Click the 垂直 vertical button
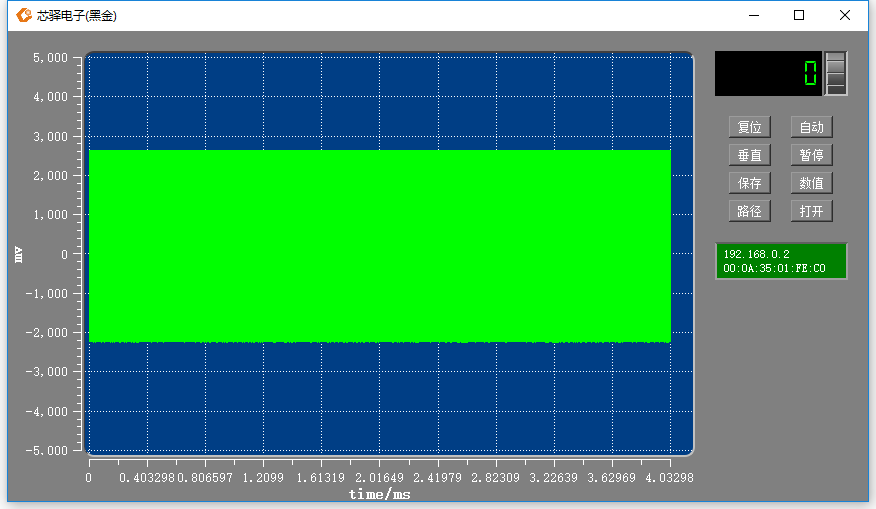 tap(750, 155)
